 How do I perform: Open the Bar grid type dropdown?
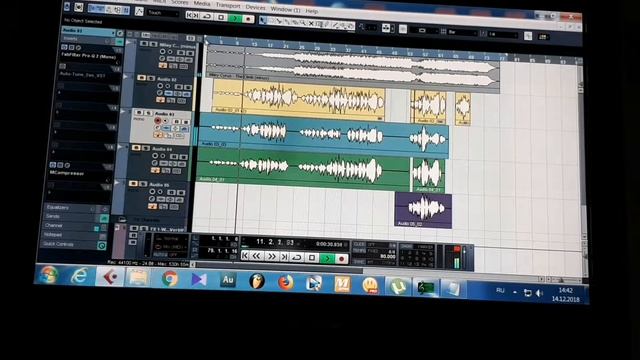tap(462, 32)
